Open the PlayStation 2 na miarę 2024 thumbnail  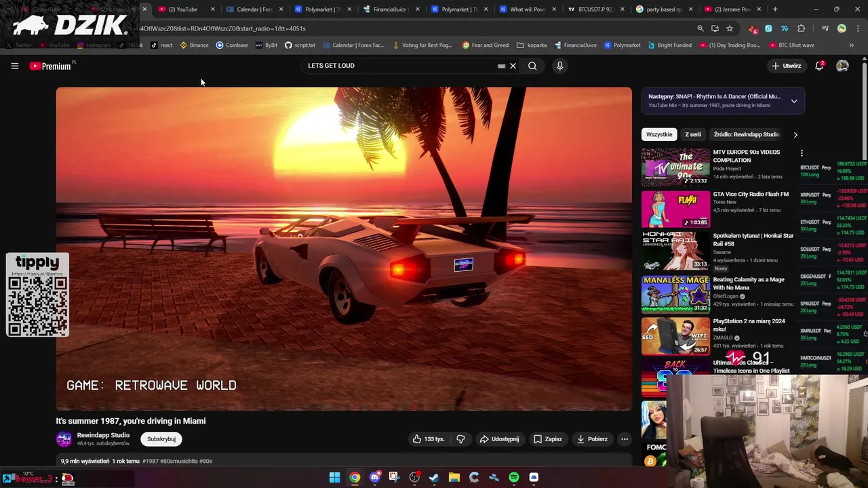pos(675,336)
